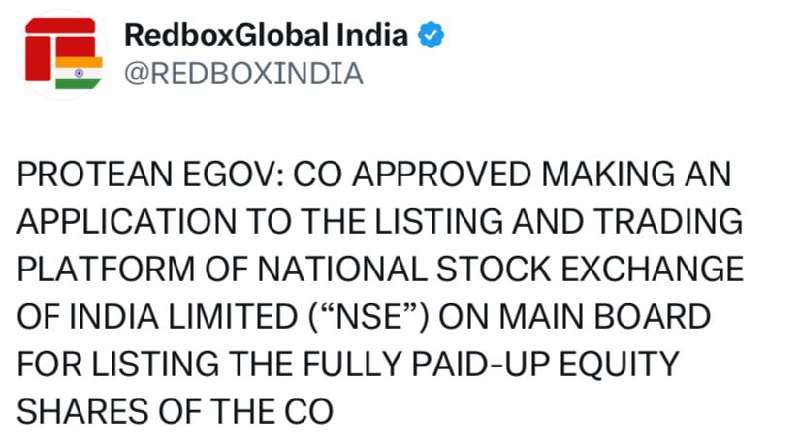The image size is (800, 446).
Task: Open the RedboxGlobal India profile avatar
Action: click(x=64, y=55)
